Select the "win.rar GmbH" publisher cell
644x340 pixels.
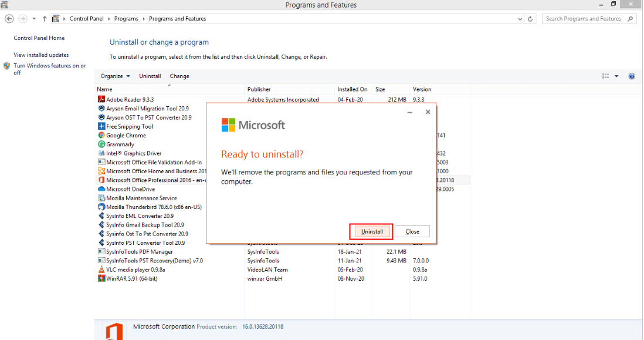[x=265, y=279]
